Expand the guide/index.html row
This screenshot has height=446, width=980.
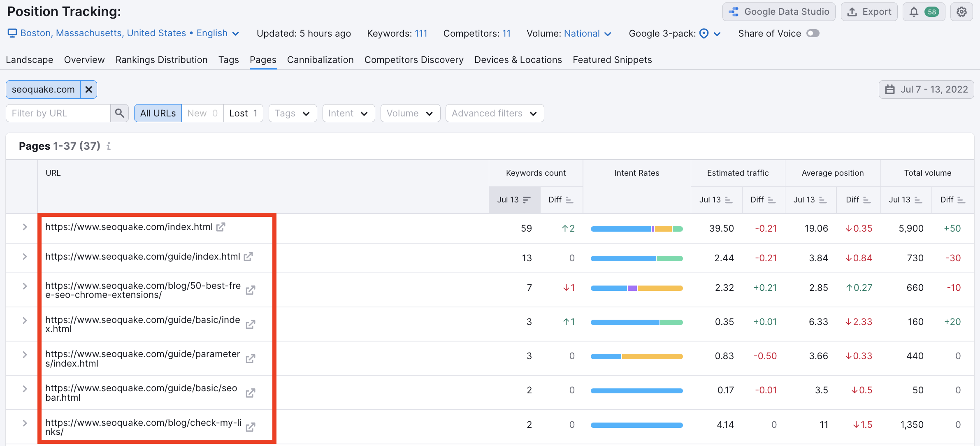coord(25,257)
